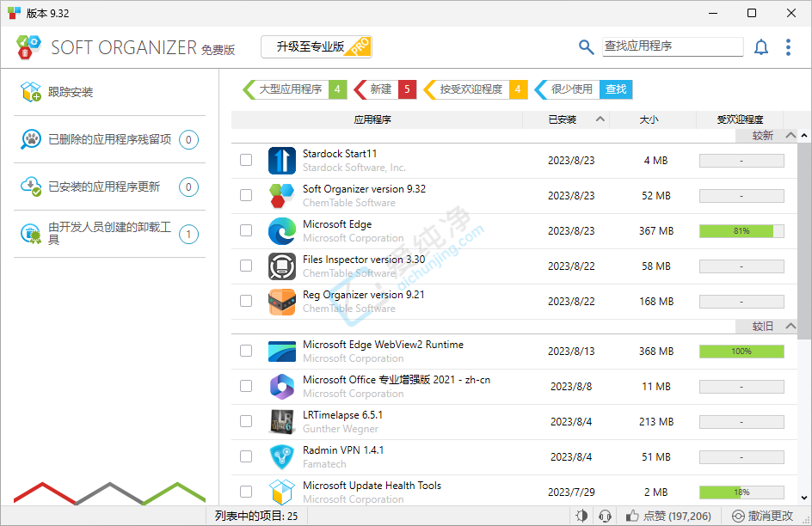Image resolution: width=812 pixels, height=526 pixels.
Task: Click the 应用程序 column header
Action: (377, 119)
